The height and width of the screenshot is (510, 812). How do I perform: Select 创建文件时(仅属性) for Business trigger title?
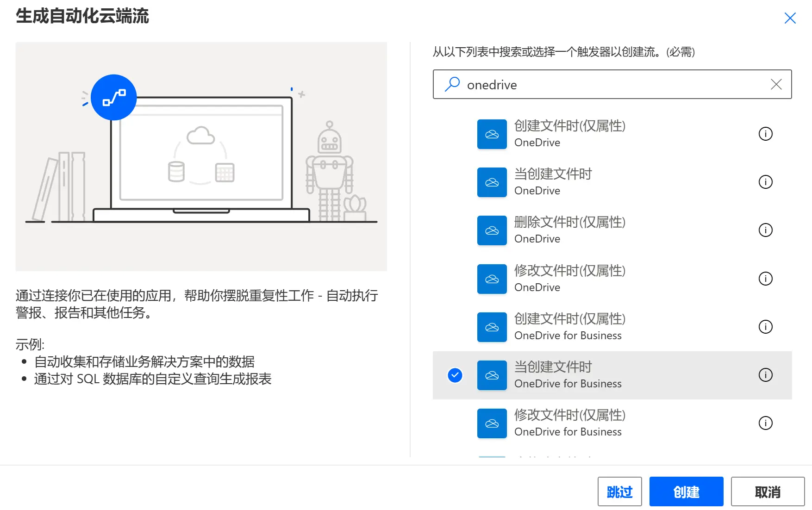pyautogui.click(x=570, y=319)
